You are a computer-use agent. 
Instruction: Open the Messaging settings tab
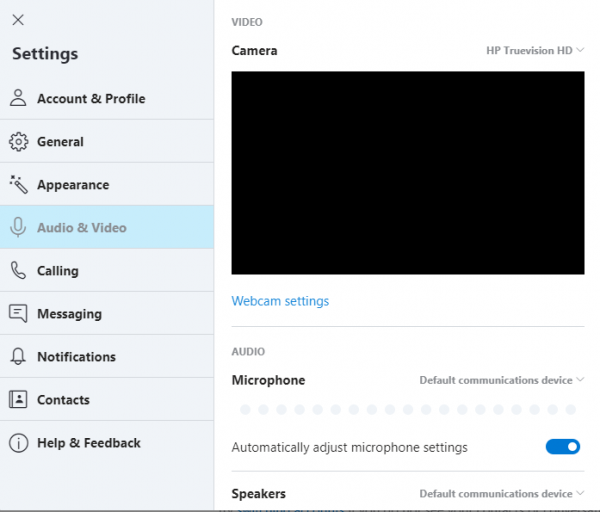(69, 313)
